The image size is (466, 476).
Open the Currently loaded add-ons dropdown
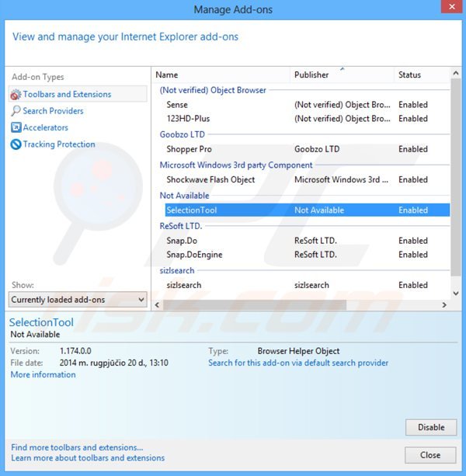click(x=78, y=300)
